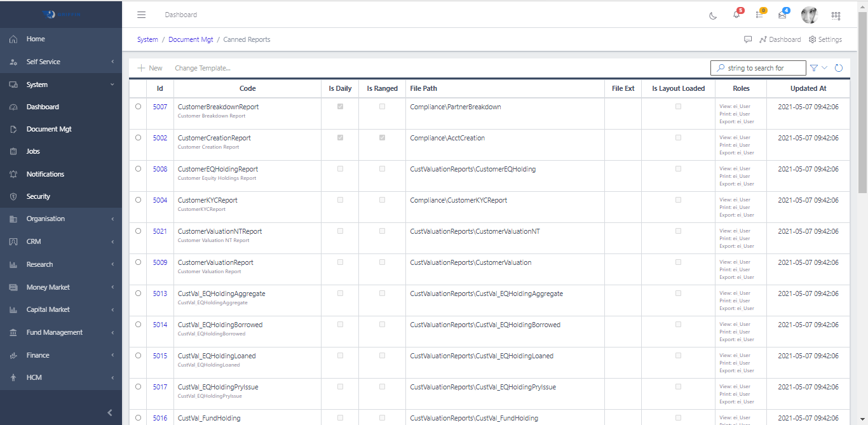Refresh the reports grid with the reload icon
868x425 pixels.
click(839, 67)
